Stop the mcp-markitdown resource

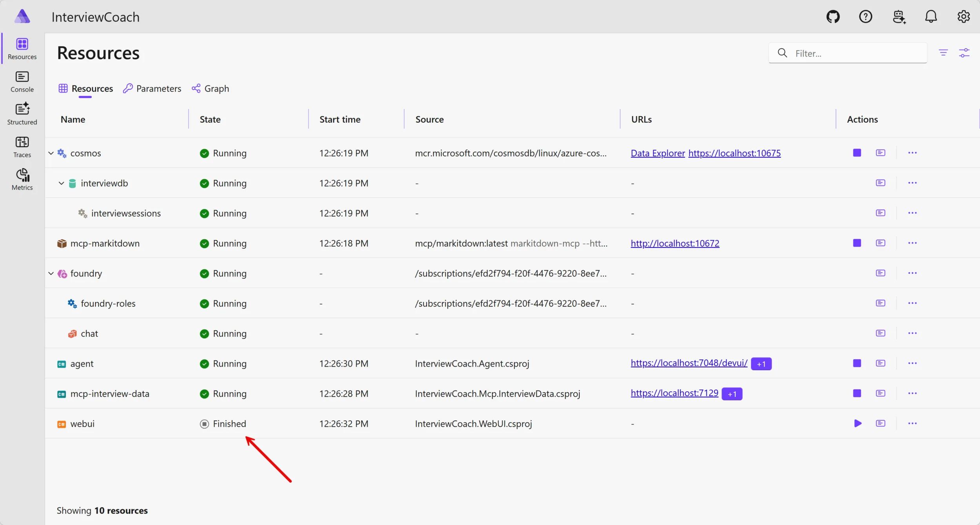[x=857, y=243]
